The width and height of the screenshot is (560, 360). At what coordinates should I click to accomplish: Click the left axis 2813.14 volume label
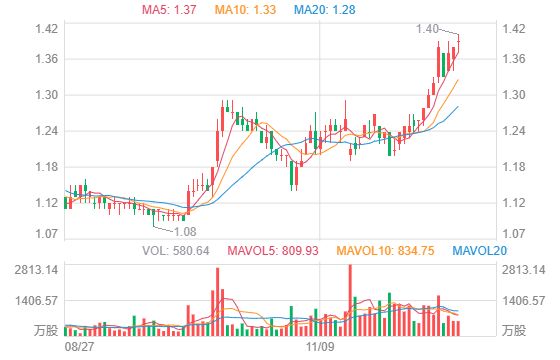point(36,270)
